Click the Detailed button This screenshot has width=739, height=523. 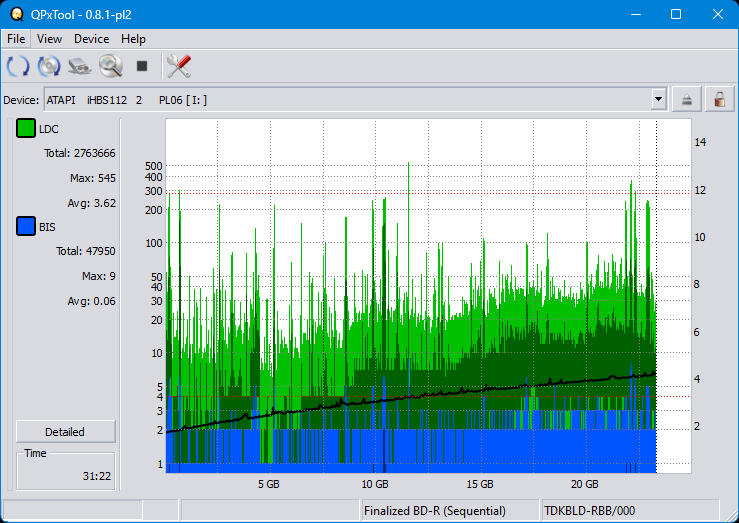pos(66,432)
